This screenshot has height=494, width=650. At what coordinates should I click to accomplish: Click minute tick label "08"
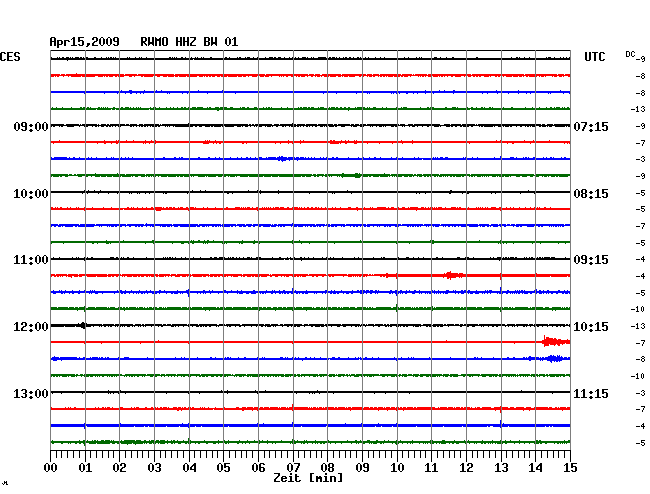(x=327, y=467)
